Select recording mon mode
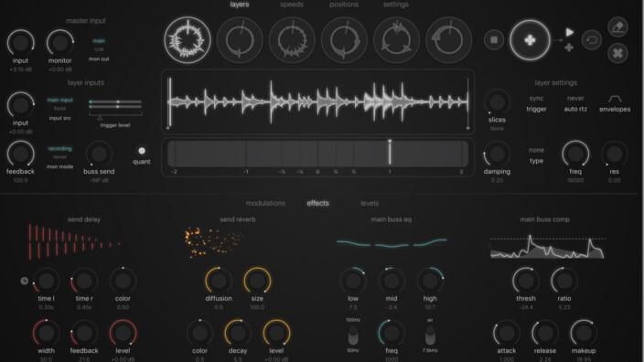The height and width of the screenshot is (362, 644). tap(59, 149)
